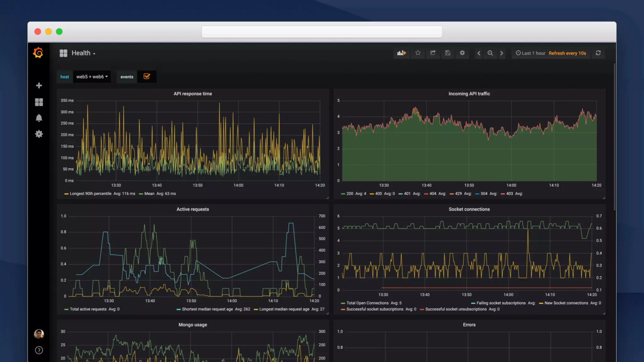
Task: Click the dashboard grid icon beside Health
Action: click(64, 53)
